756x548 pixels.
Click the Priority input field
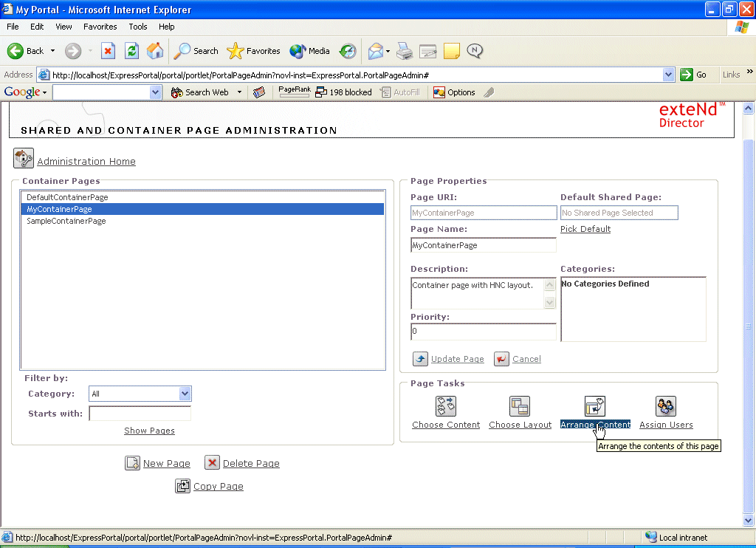[483, 332]
